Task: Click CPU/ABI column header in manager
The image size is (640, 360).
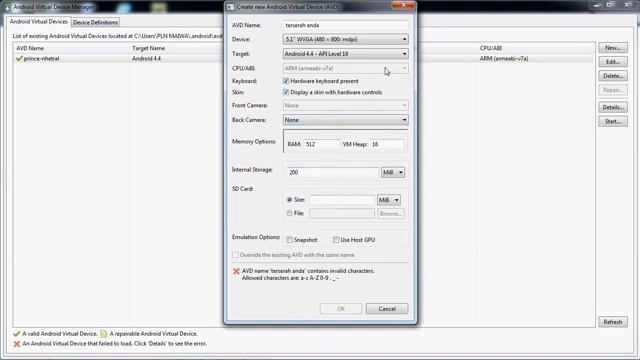Action: click(491, 48)
